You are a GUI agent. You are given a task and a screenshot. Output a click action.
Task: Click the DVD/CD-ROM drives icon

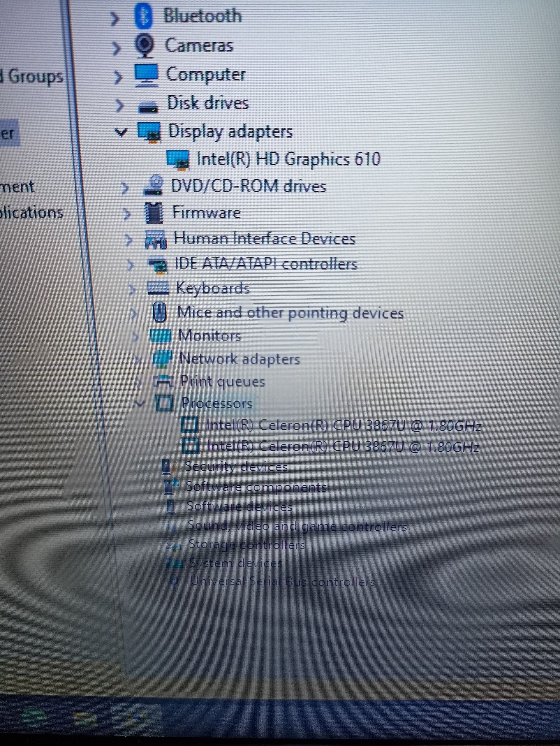pyautogui.click(x=154, y=186)
